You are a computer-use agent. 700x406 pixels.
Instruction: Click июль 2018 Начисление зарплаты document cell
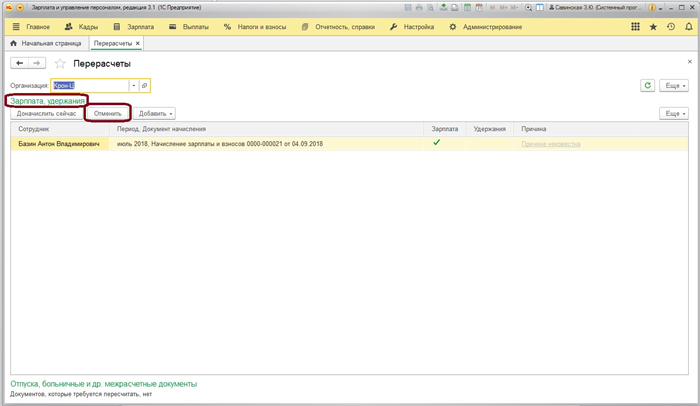pos(266,144)
